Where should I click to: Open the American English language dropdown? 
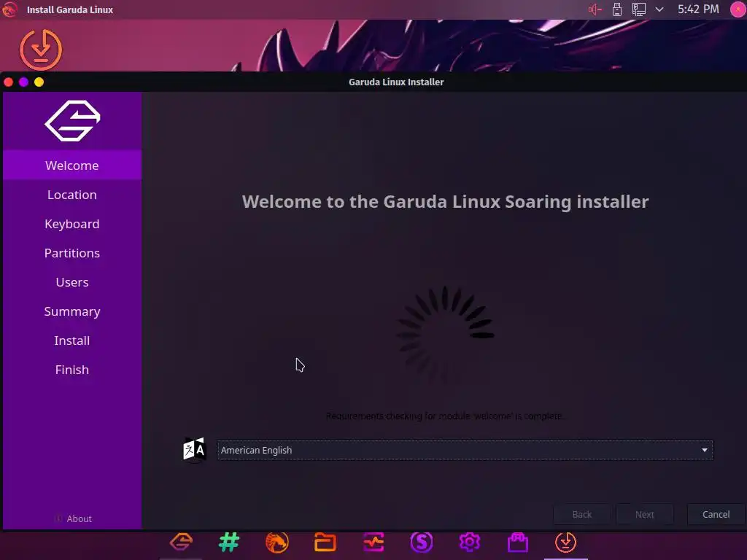pyautogui.click(x=465, y=450)
